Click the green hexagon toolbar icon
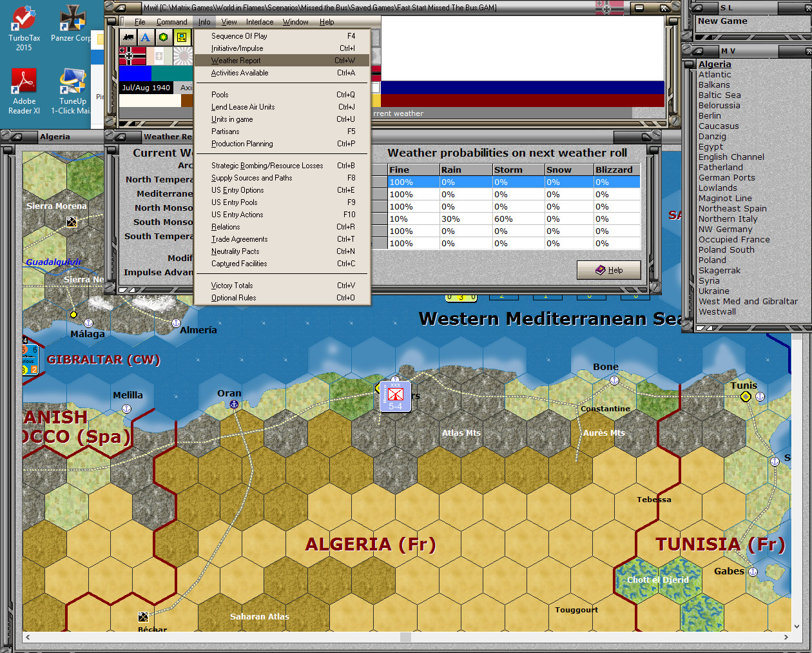 click(164, 37)
